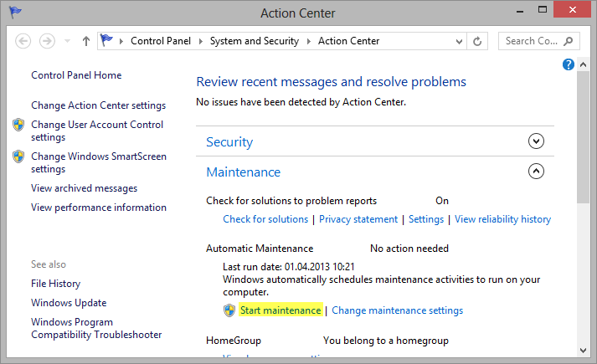
Task: Open View reliability history
Action: pyautogui.click(x=502, y=219)
